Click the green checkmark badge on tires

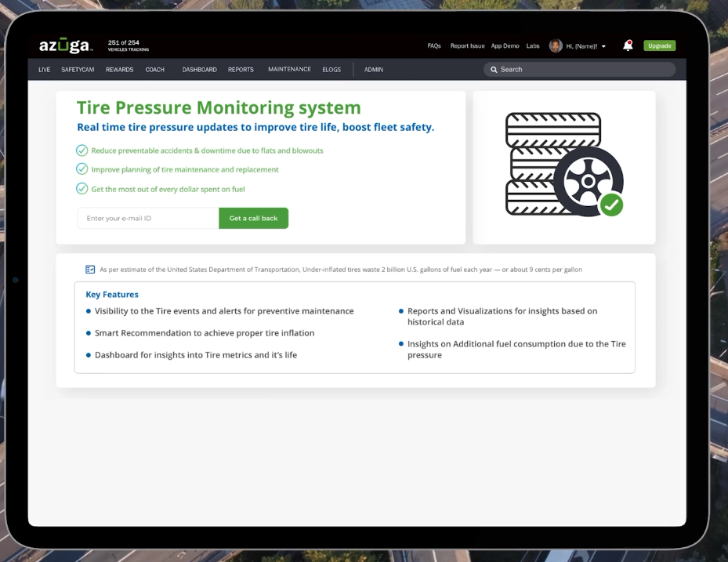pyautogui.click(x=611, y=205)
